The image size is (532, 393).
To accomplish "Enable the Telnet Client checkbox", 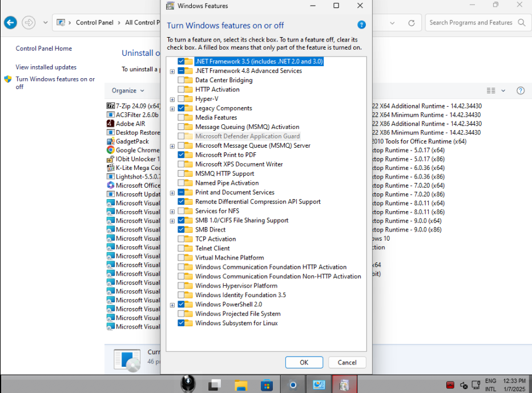I will point(181,248).
